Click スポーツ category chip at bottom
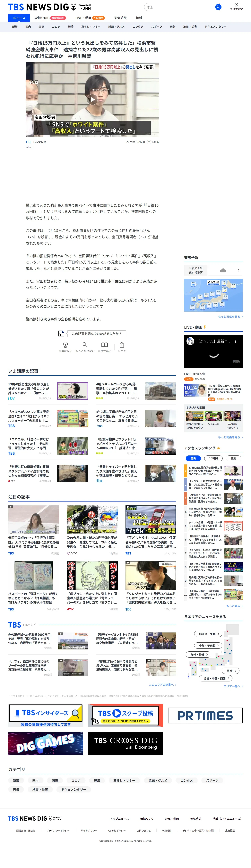 pyautogui.click(x=212, y=780)
